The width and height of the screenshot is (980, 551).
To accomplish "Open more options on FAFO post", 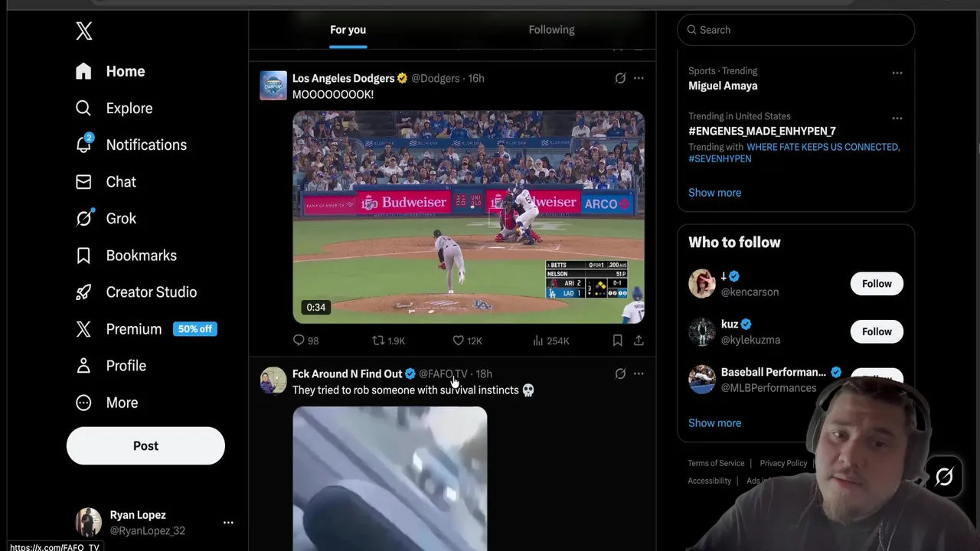I will (639, 373).
